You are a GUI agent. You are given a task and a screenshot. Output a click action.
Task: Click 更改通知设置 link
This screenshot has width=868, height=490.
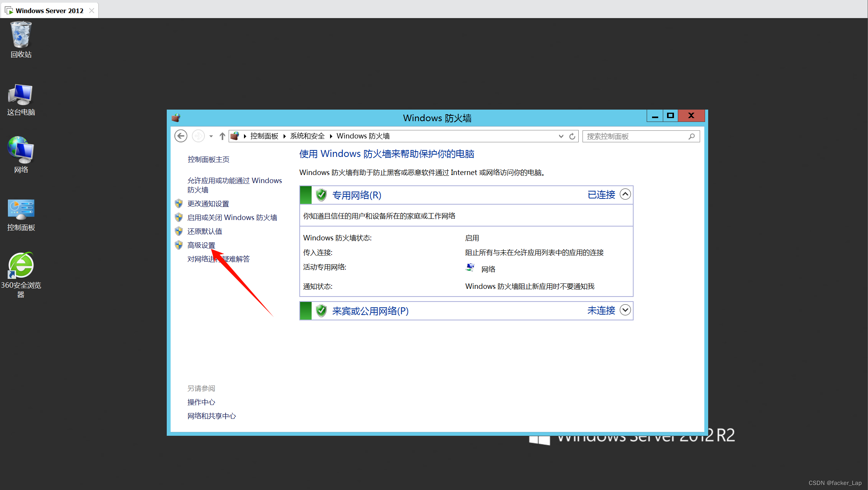208,204
